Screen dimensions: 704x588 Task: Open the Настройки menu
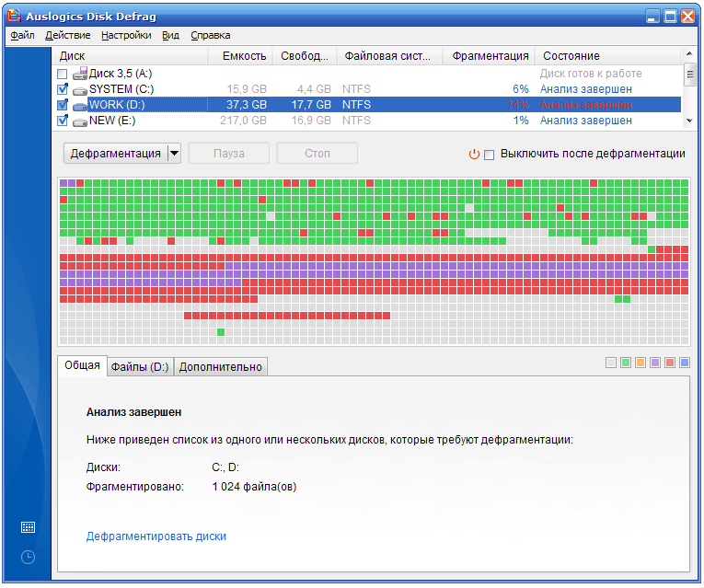pyautogui.click(x=126, y=36)
